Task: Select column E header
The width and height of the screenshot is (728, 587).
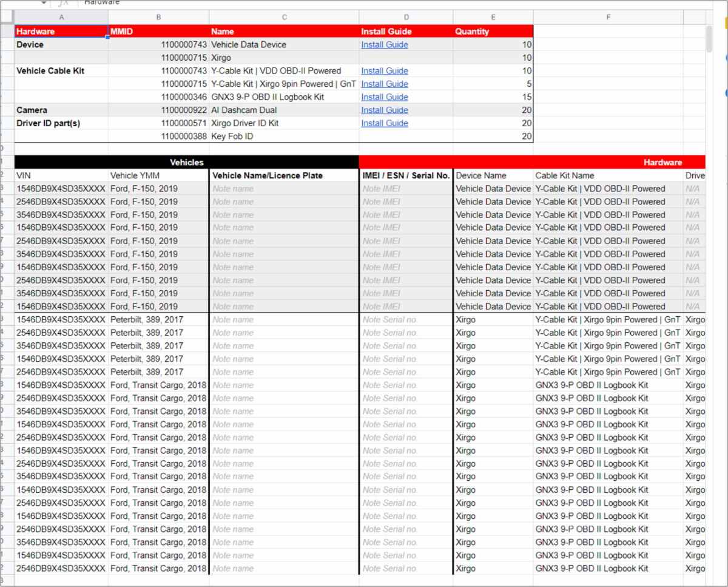Action: pyautogui.click(x=493, y=17)
